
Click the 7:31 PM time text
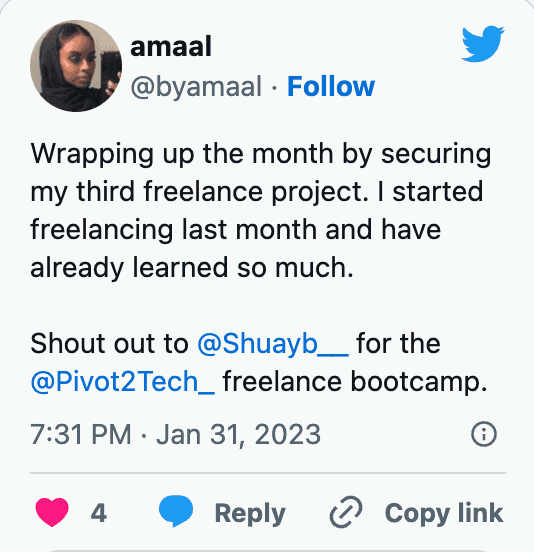[81, 434]
